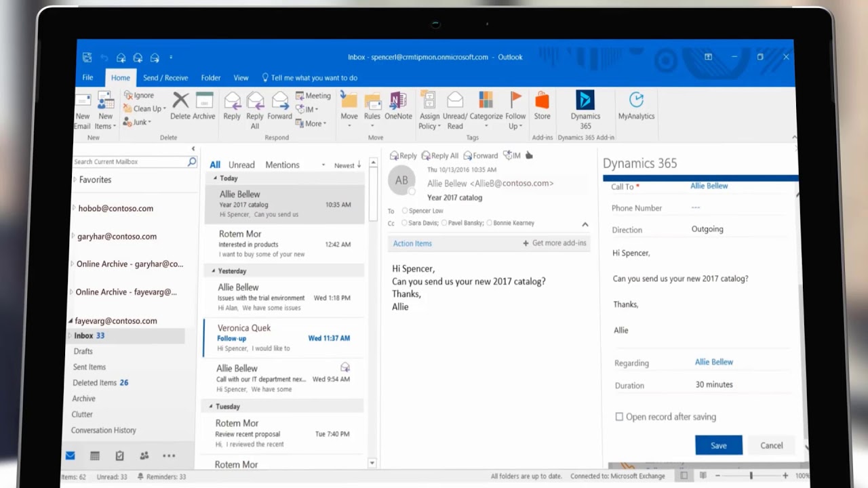This screenshot has width=868, height=488.
Task: Filter messages by Unread
Action: (x=241, y=165)
